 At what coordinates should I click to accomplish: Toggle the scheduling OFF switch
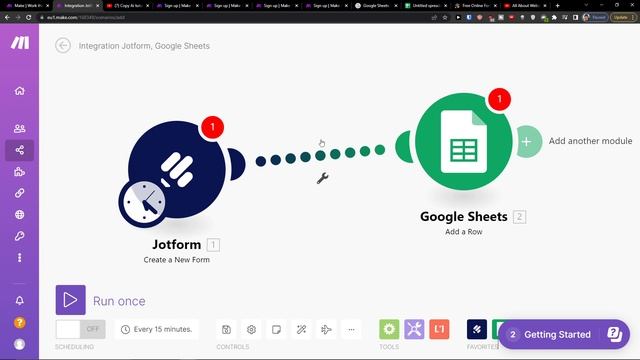(80, 329)
